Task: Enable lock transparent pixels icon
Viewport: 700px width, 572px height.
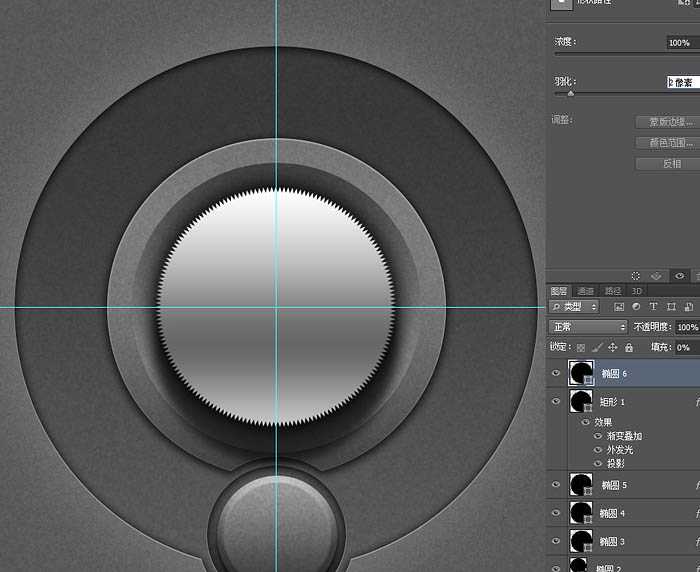Action: [x=580, y=347]
